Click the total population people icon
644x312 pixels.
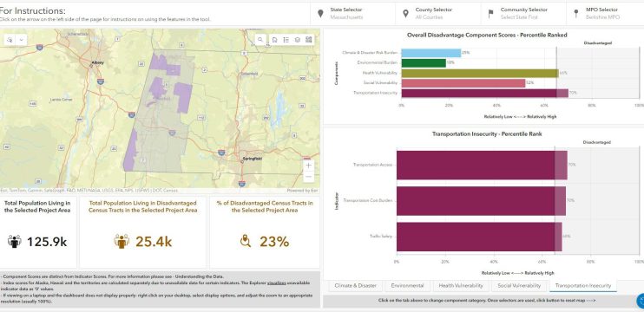15,241
